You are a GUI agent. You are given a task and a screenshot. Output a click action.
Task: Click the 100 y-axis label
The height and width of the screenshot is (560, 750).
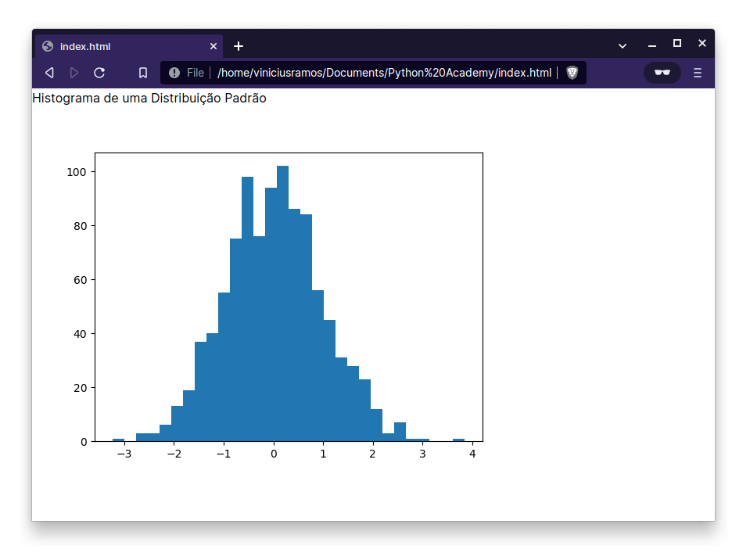pyautogui.click(x=77, y=172)
